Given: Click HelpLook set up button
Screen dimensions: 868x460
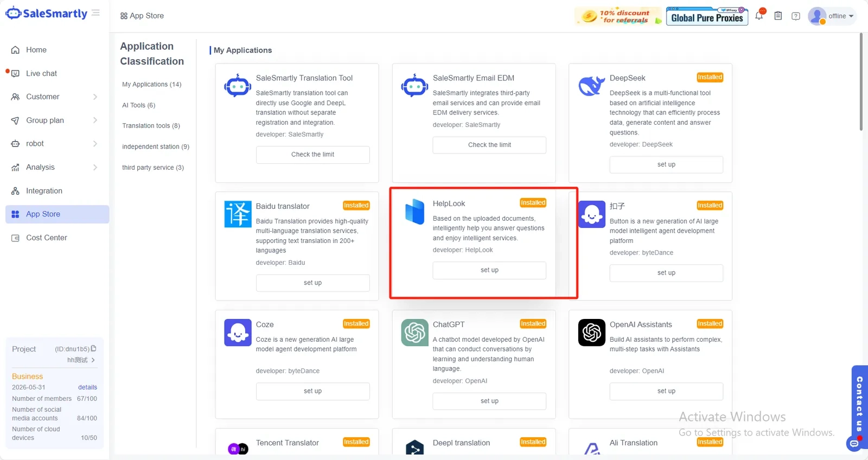Looking at the screenshot, I should 489,270.
